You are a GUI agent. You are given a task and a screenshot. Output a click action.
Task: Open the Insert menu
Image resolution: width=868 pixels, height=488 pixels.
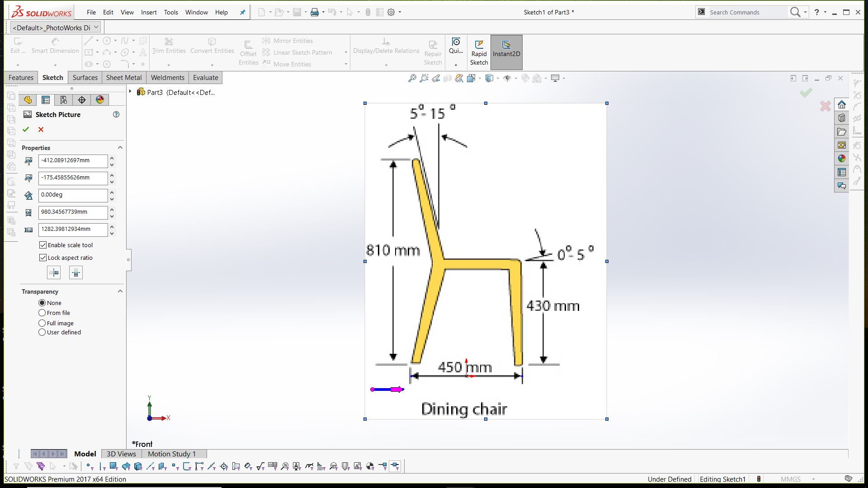[149, 12]
